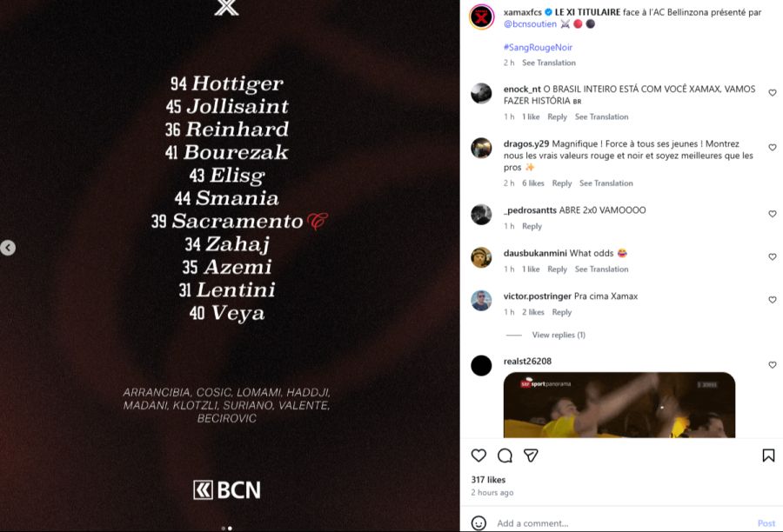783x532 pixels.
Task: See Translation of the post caption
Action: click(549, 63)
